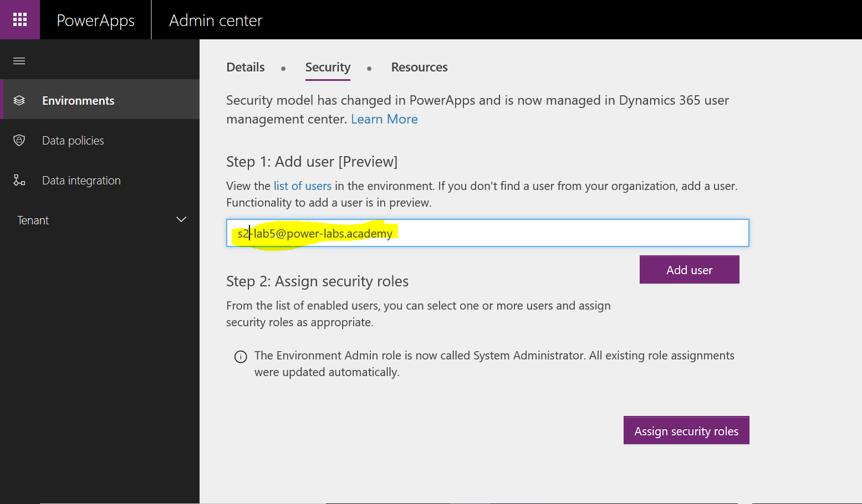862x504 pixels.
Task: Open the Tenant navigation section
Action: (x=33, y=220)
